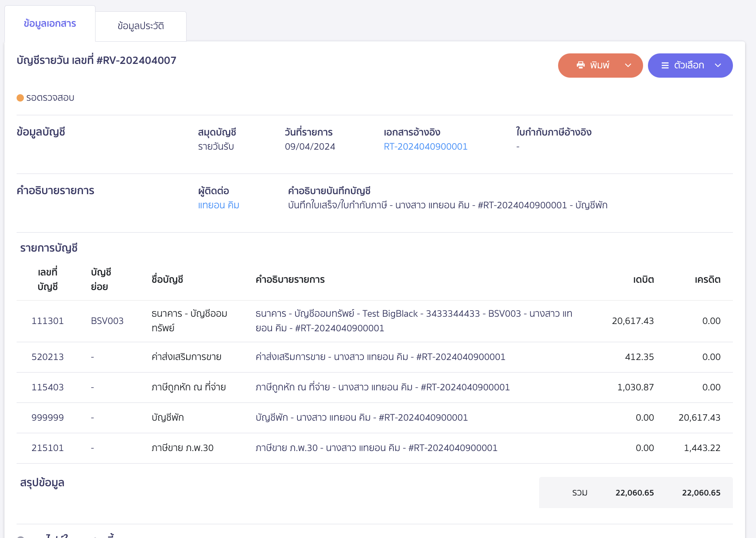Open contact link แทยอน คิม

(219, 205)
